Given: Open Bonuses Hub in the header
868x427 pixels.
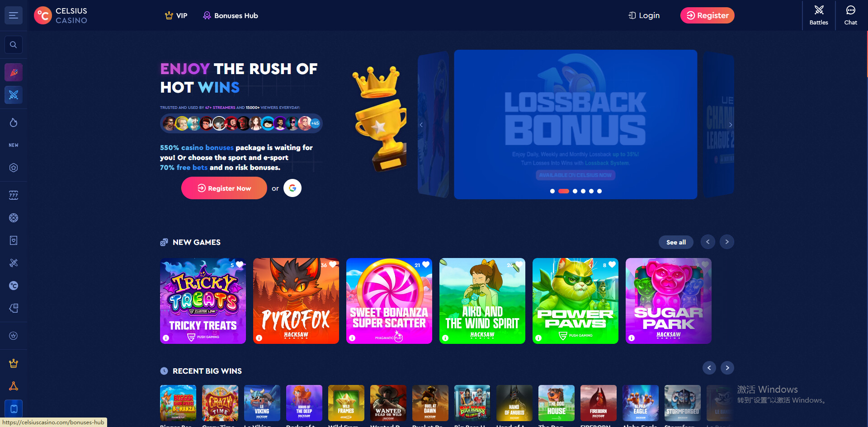Looking at the screenshot, I should point(231,15).
